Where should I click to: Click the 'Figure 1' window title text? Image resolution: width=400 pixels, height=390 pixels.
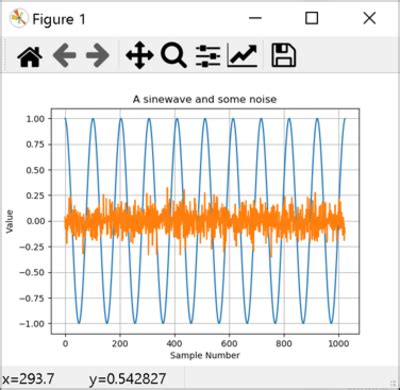pos(59,19)
